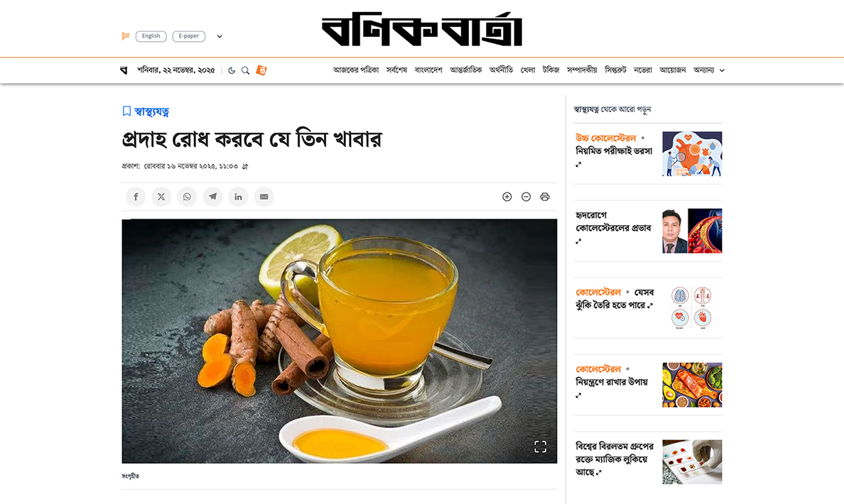
Task: Open the স্বাস্থ্যযত্ন category link
Action: 151,111
